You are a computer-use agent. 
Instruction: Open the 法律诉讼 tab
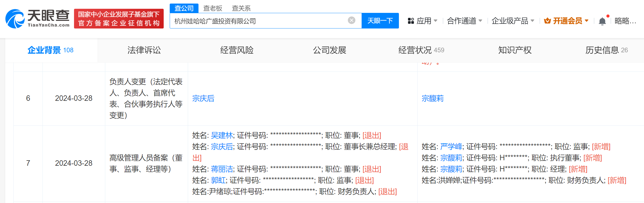[144, 50]
